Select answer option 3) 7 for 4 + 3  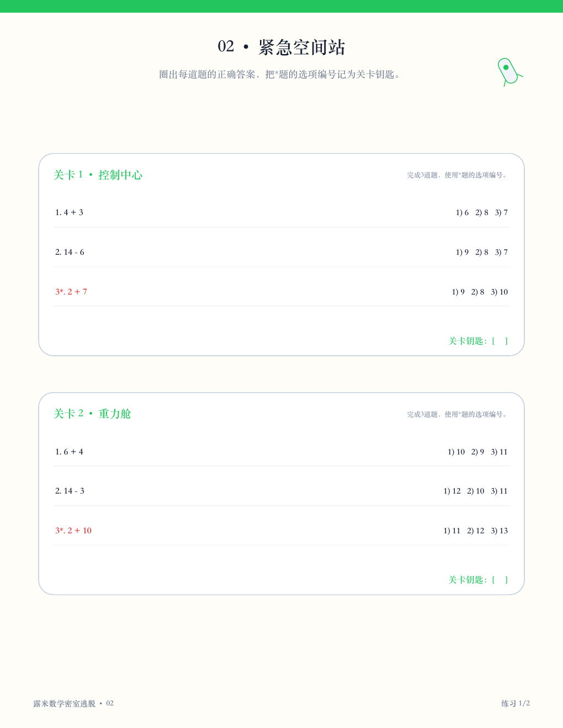tap(501, 212)
